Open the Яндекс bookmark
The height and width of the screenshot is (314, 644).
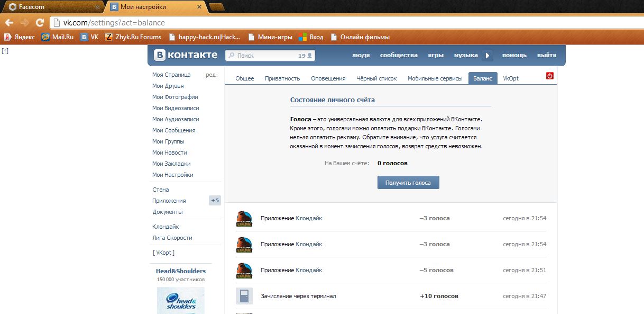pyautogui.click(x=20, y=37)
